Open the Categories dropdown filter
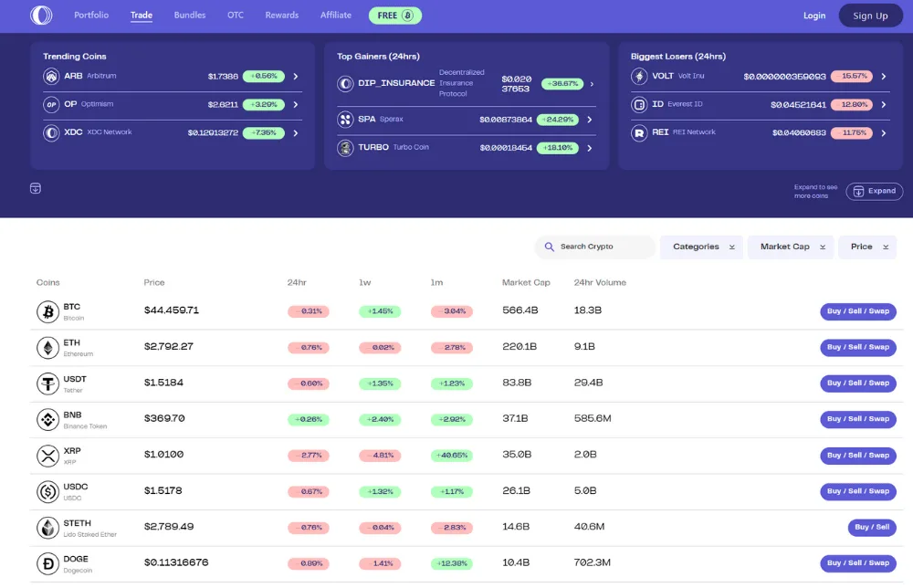Viewport: 913px width, 588px height. click(703, 247)
